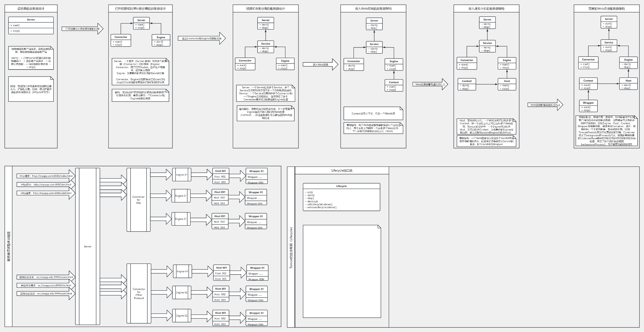Click the '建立Connector和Engine的映射关系' arrow
The width and height of the screenshot is (644, 332).
(202, 39)
